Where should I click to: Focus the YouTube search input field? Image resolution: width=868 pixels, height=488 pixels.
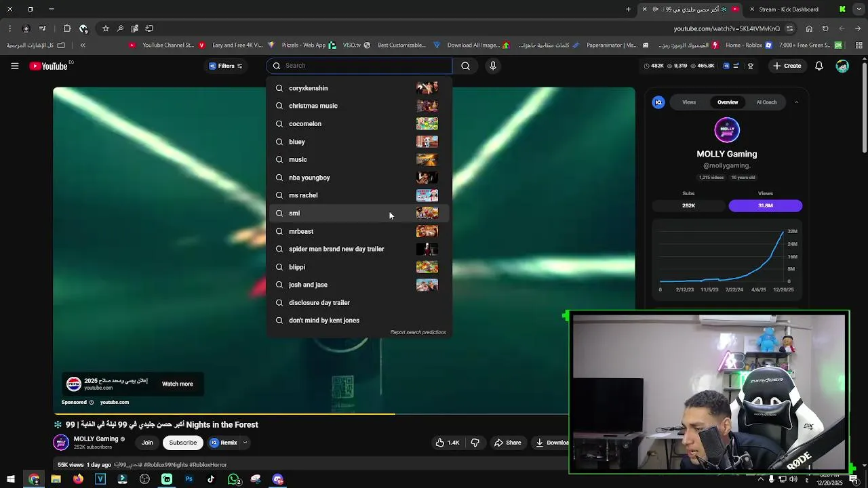pyautogui.click(x=359, y=66)
